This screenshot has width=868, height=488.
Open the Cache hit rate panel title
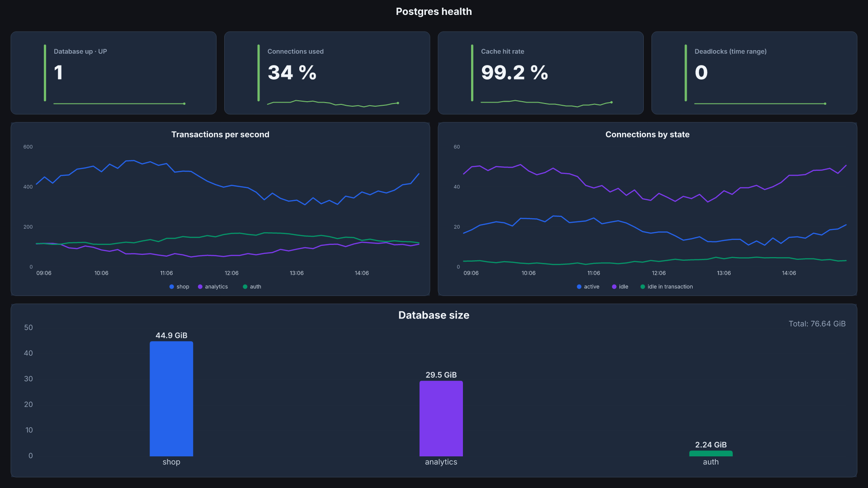coord(503,52)
